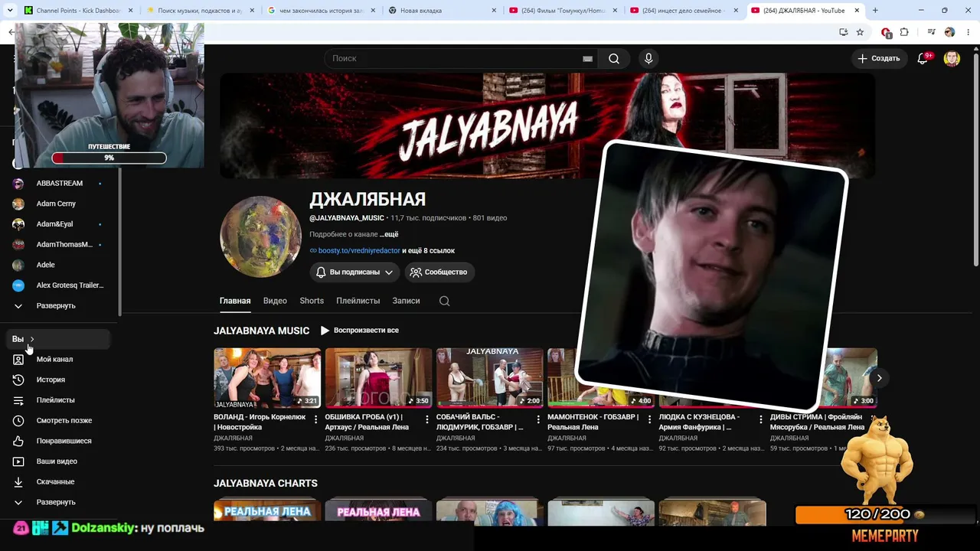Bookmark this page with the star icon

pyautogui.click(x=860, y=32)
